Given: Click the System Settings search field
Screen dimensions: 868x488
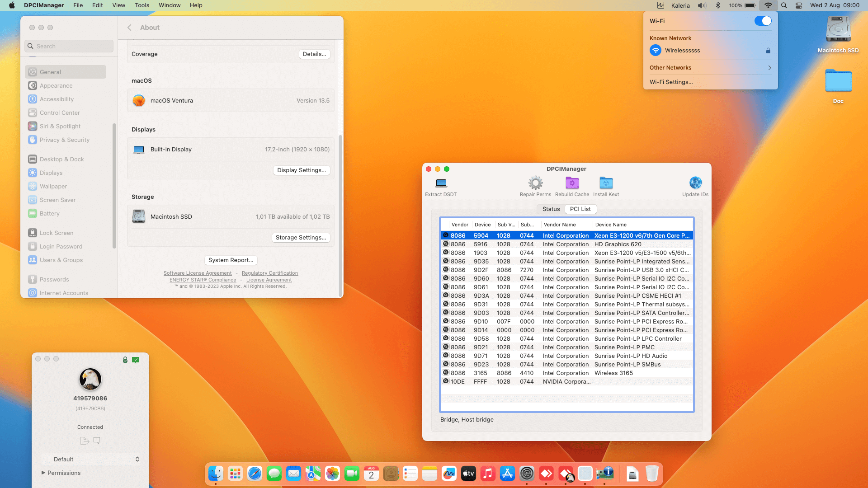Looking at the screenshot, I should click(x=69, y=46).
